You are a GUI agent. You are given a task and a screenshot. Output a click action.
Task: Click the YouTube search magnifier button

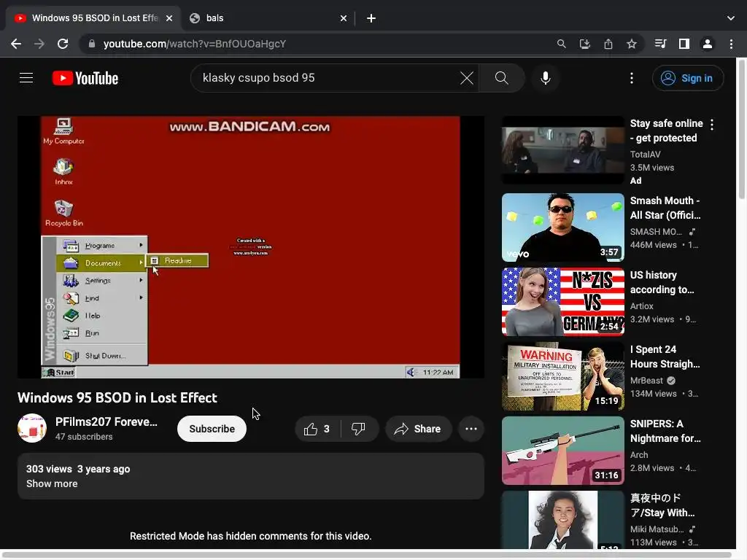(x=502, y=78)
